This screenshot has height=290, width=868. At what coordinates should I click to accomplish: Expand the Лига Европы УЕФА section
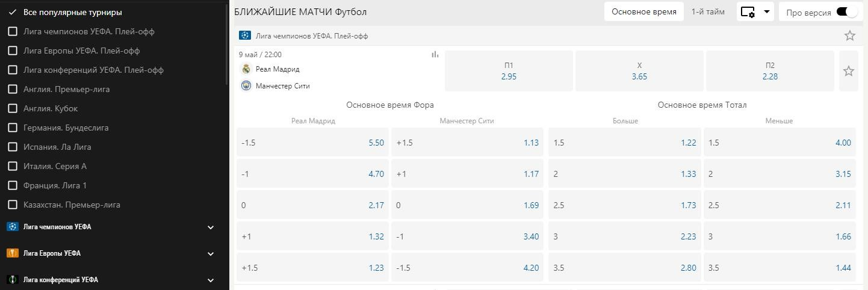[x=211, y=253]
